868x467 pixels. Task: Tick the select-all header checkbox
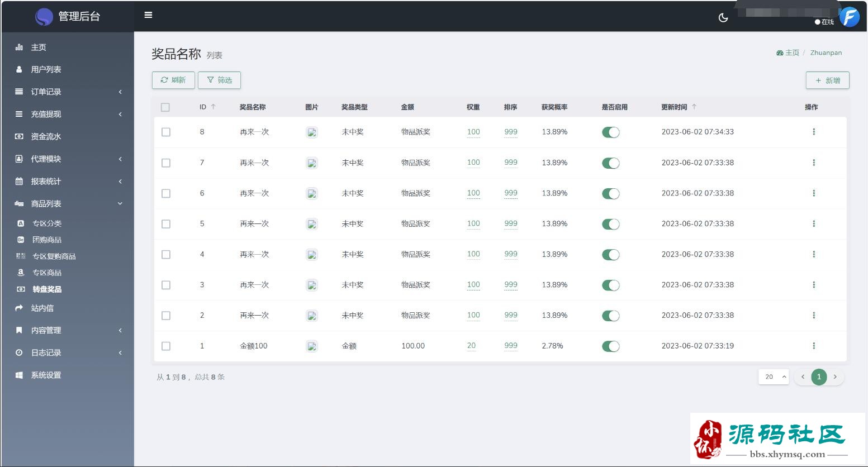pos(165,107)
